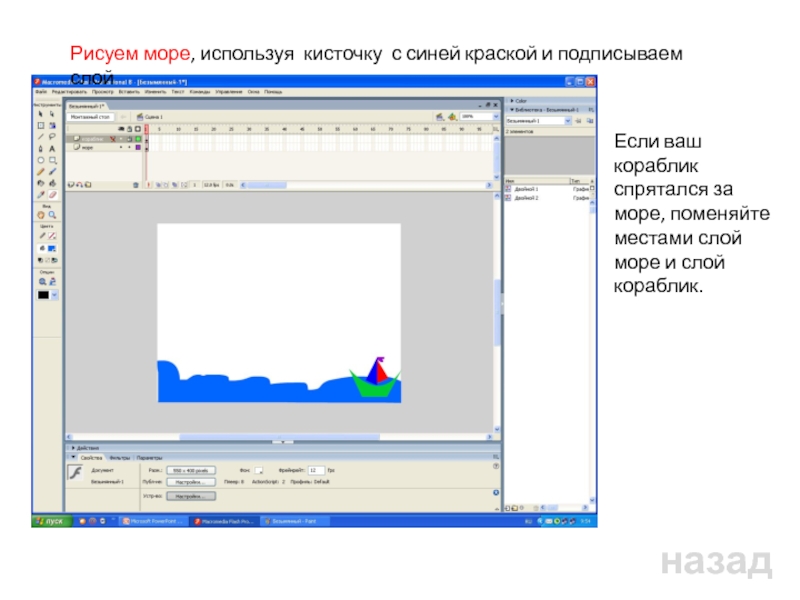Select the Text tool
Image resolution: width=800 pixels, height=600 pixels.
pos(52,148)
